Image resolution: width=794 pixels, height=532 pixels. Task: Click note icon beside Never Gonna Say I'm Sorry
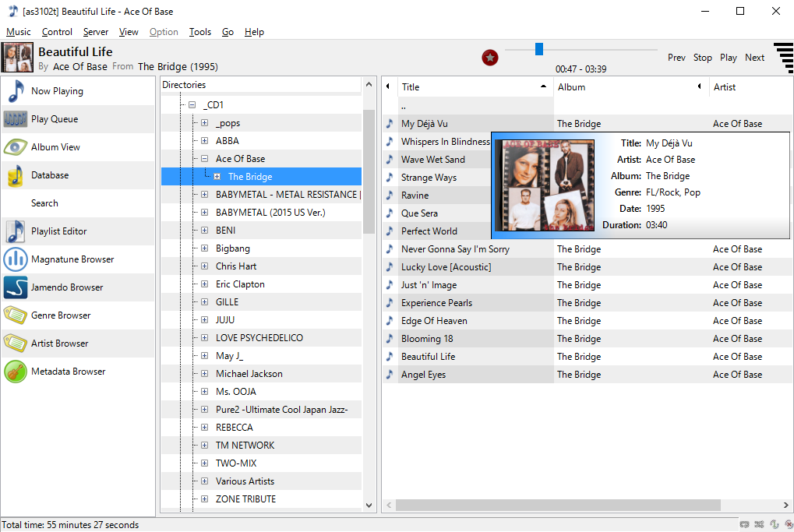coord(390,249)
